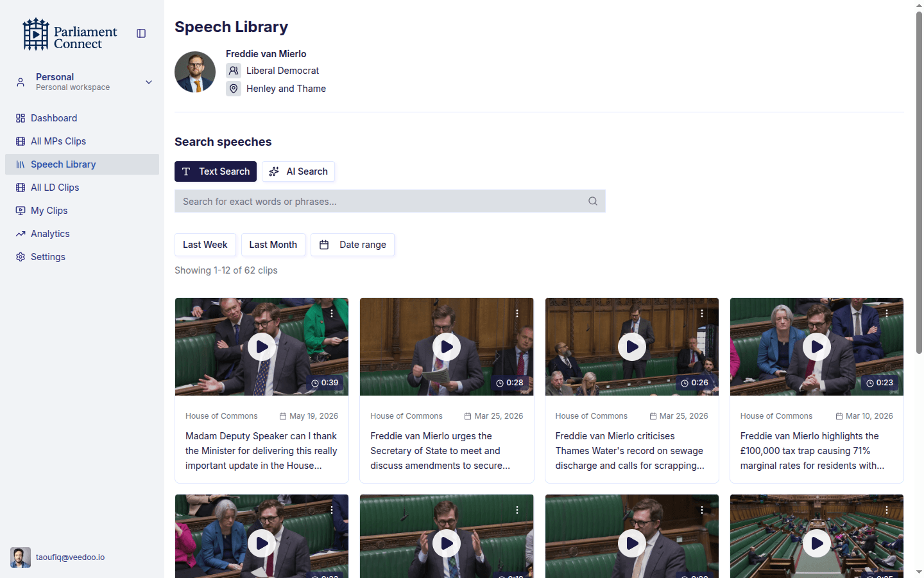Go to All LD Clips
Screen dimensions: 924x578
pyautogui.click(x=82, y=188)
